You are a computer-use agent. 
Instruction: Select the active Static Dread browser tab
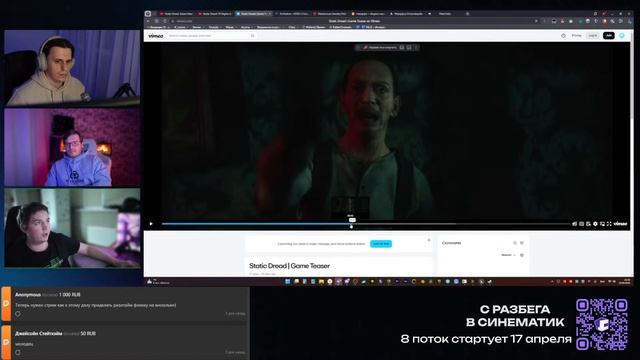pyautogui.click(x=253, y=13)
